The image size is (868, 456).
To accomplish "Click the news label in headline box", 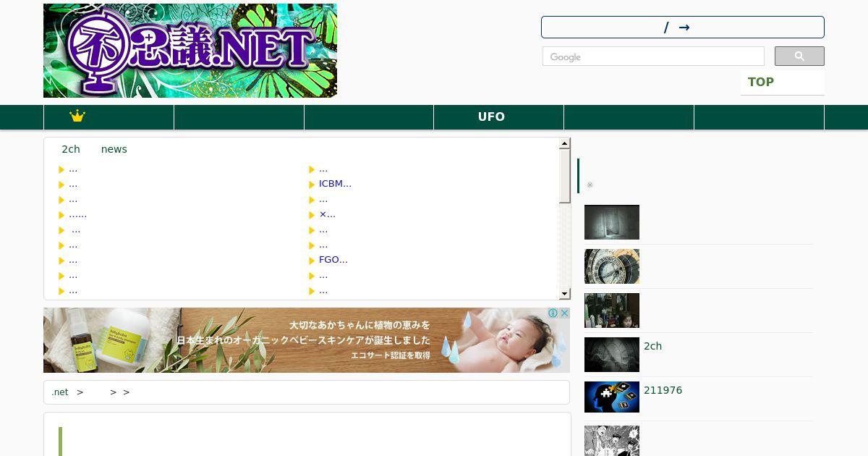I will coord(114,149).
